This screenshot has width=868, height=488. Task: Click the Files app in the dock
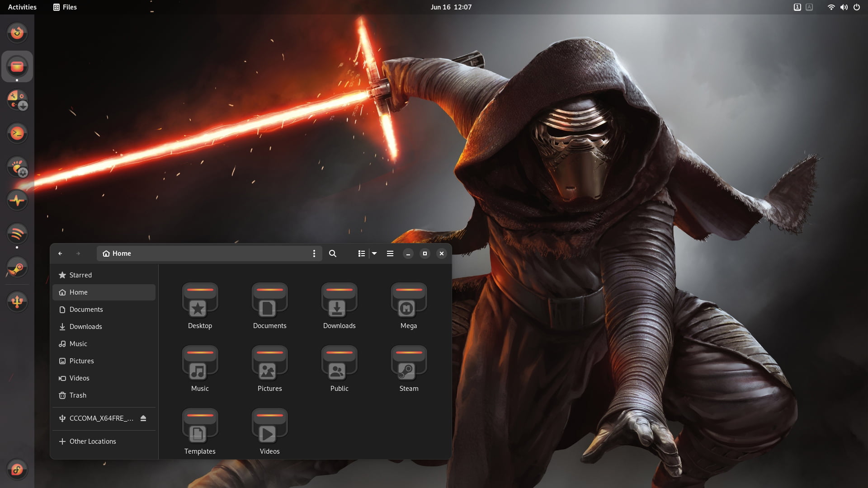pos(17,66)
